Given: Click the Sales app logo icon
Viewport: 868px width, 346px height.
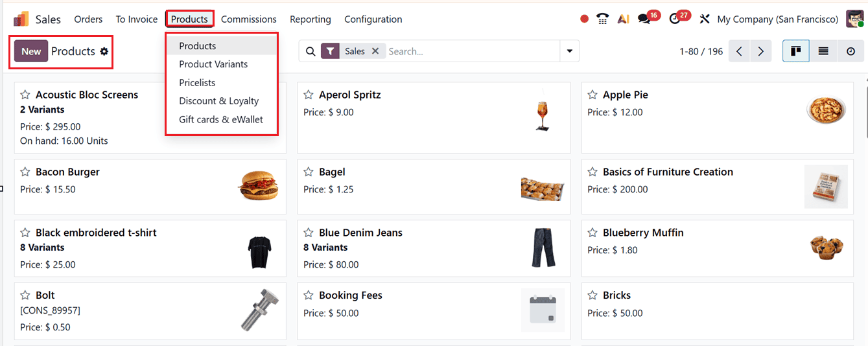Looking at the screenshot, I should pyautogui.click(x=21, y=19).
